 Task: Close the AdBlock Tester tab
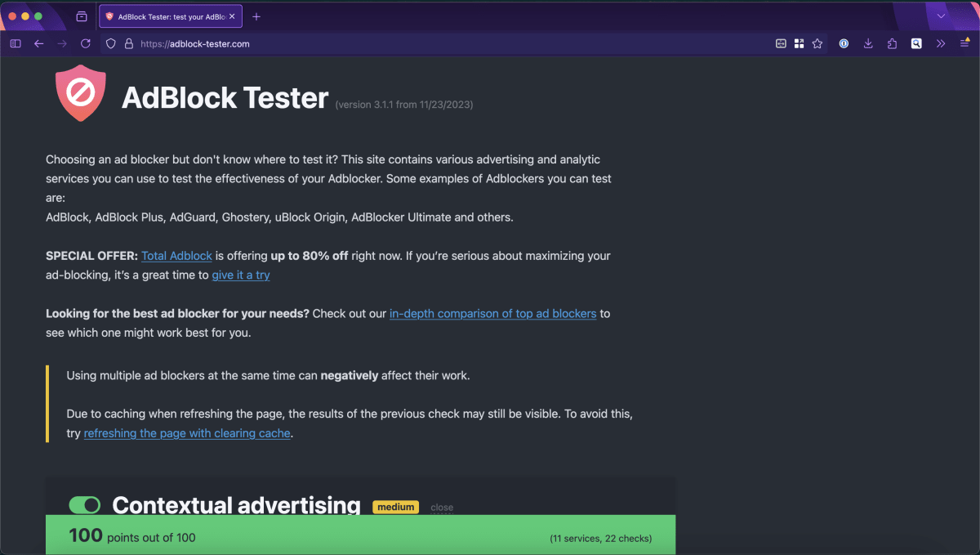[x=233, y=16]
